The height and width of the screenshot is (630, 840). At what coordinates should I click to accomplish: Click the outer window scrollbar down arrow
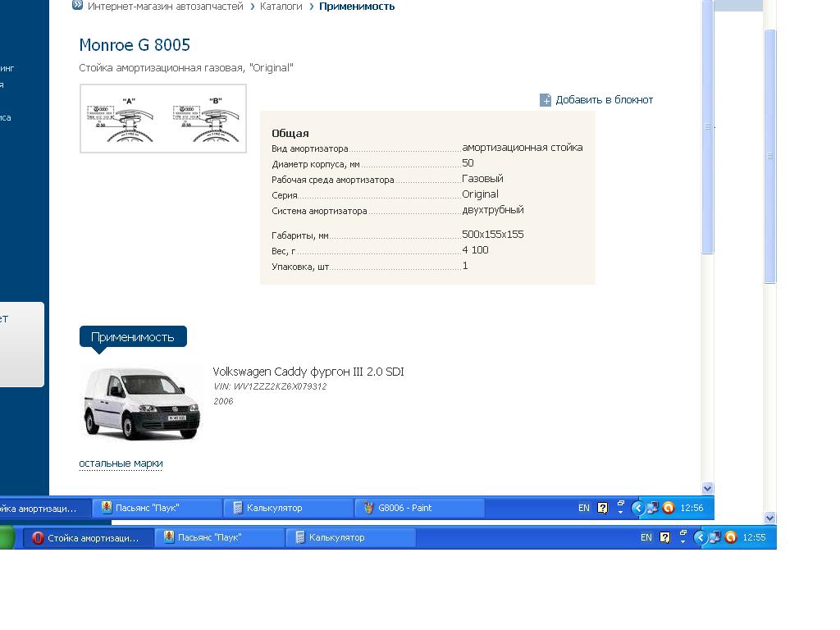click(769, 518)
